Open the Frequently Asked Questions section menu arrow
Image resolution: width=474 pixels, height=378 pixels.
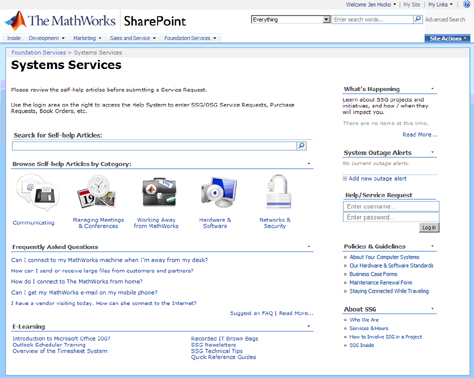point(309,247)
